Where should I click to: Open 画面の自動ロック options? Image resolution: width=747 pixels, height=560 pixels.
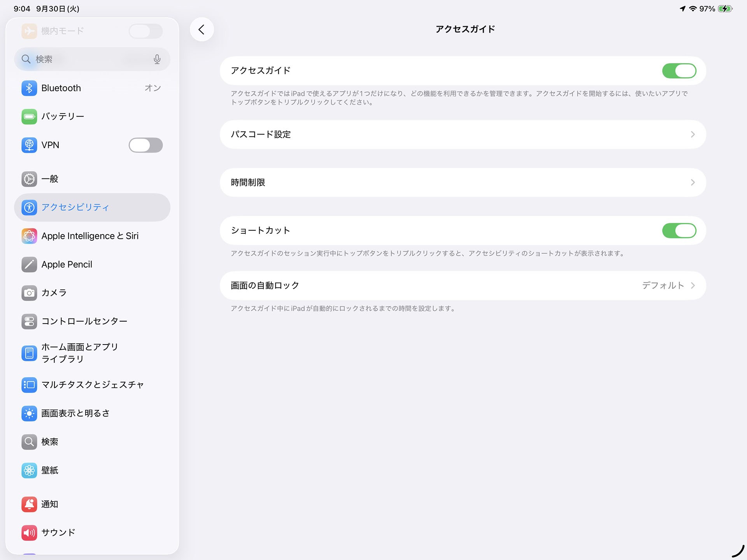[x=693, y=285]
